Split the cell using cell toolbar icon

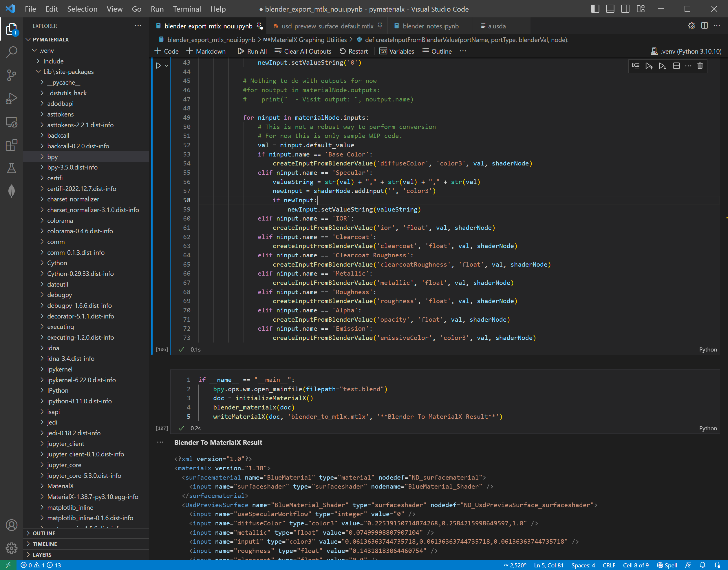[x=676, y=66]
